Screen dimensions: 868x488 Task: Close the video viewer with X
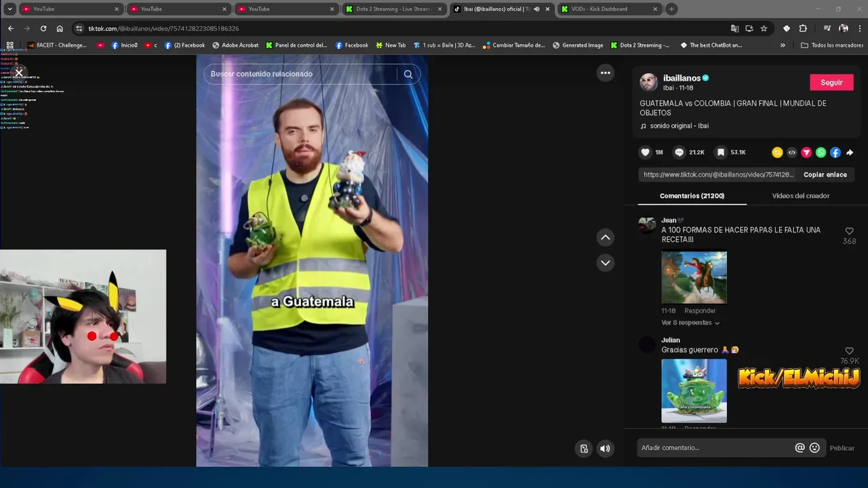(x=19, y=72)
